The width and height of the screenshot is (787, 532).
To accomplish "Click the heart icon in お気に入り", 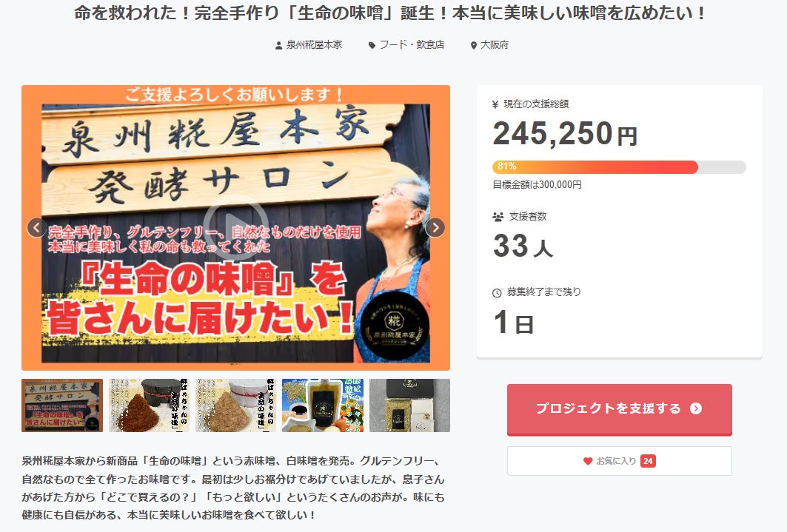I will click(x=588, y=461).
